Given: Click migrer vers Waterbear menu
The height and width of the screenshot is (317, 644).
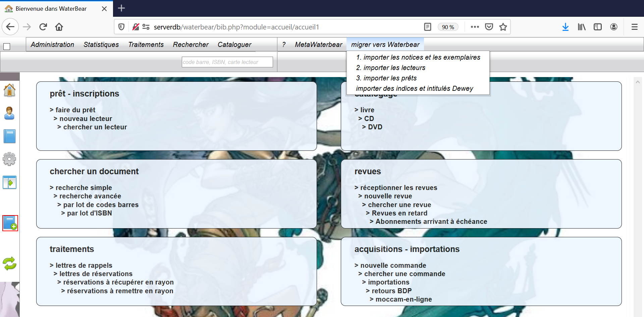Looking at the screenshot, I should 385,45.
